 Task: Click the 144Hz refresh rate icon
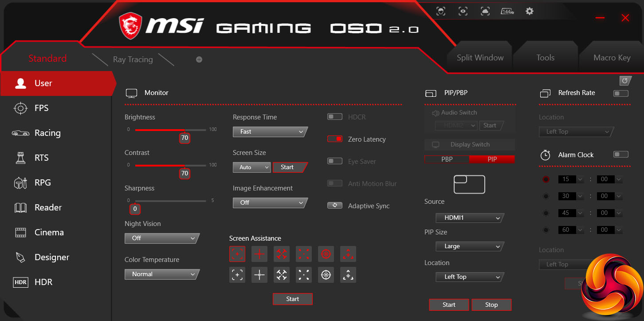[x=507, y=12]
